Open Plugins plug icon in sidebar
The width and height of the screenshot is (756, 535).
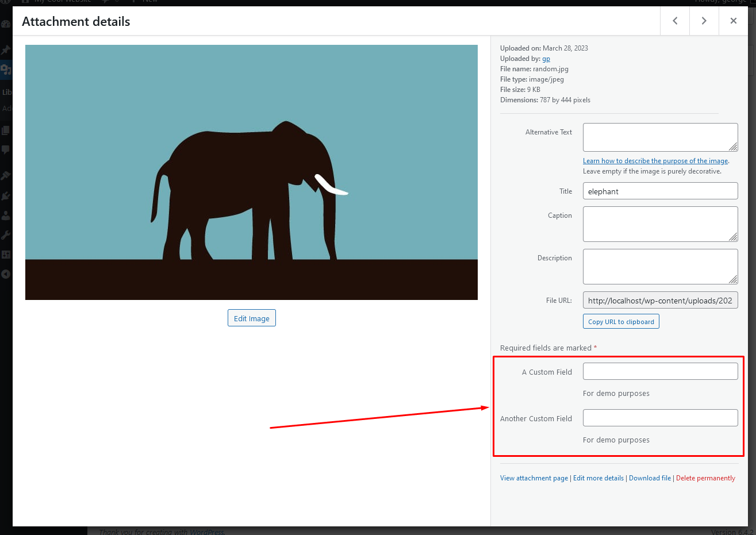(x=6, y=195)
